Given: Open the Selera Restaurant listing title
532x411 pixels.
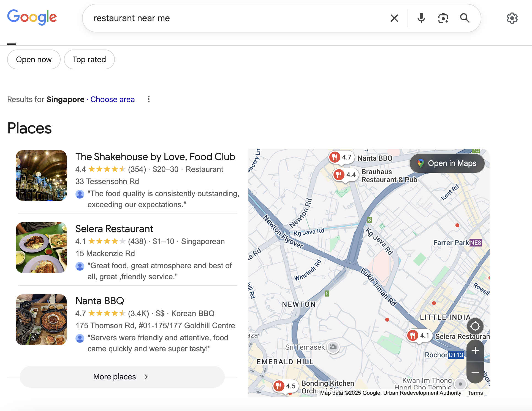Looking at the screenshot, I should coord(114,229).
